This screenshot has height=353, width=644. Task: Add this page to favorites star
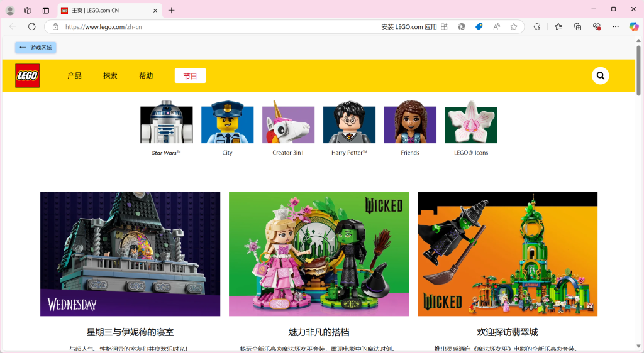tap(514, 26)
